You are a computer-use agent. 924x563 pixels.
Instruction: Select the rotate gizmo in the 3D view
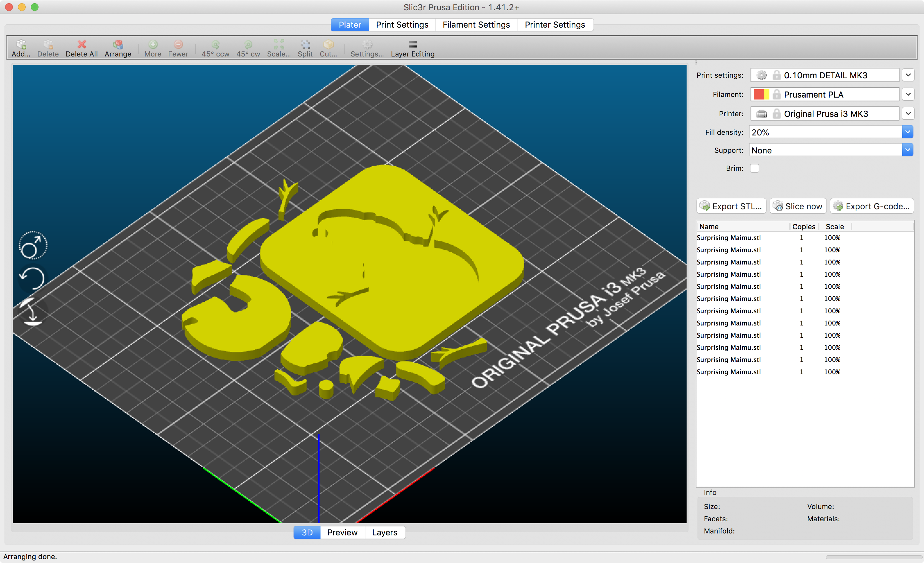[33, 246]
